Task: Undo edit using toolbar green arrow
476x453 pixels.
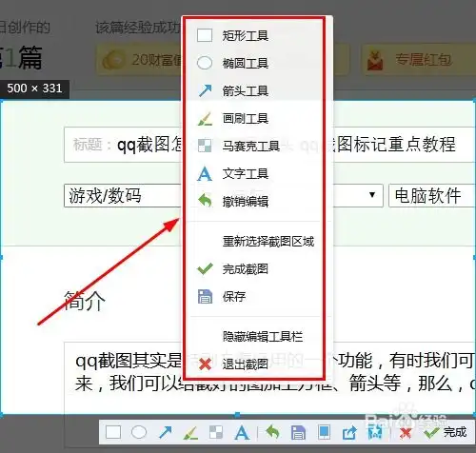Action: (273, 432)
